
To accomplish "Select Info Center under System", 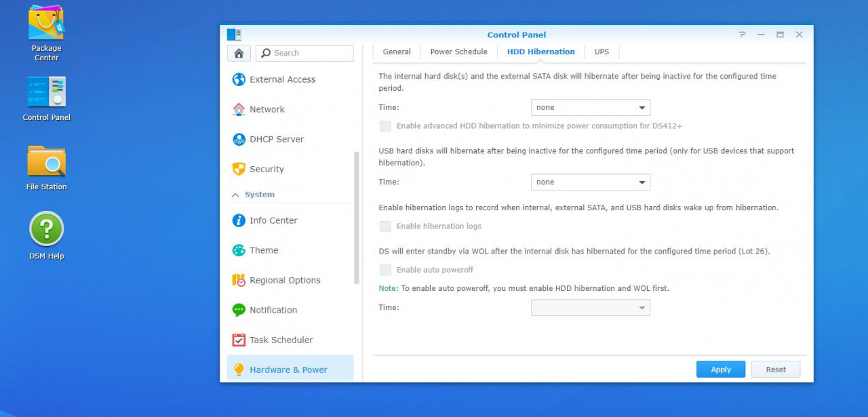I will (x=274, y=220).
